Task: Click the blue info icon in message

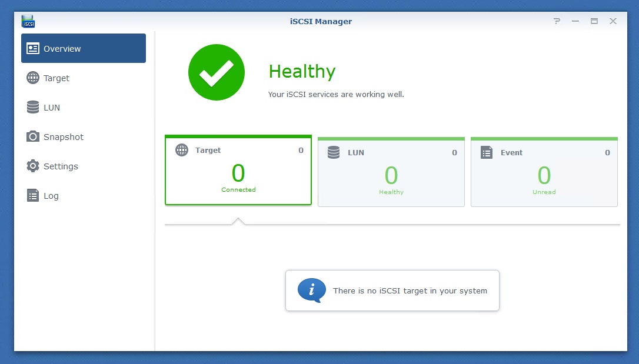Action: pyautogui.click(x=311, y=290)
